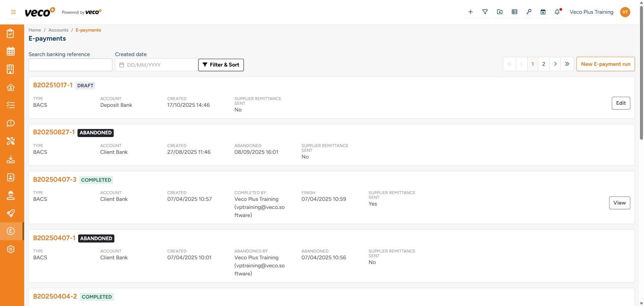Open notifications via the bell icon
Viewport: 644px width, 306px height.
(x=557, y=12)
